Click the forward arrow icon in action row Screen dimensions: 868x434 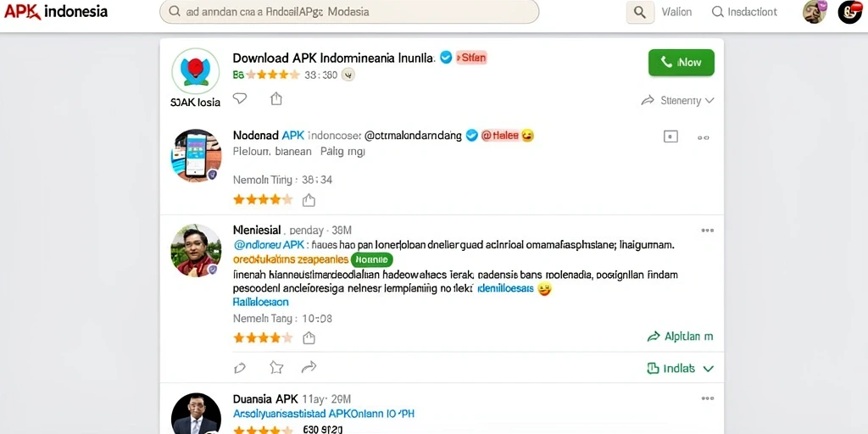309,367
